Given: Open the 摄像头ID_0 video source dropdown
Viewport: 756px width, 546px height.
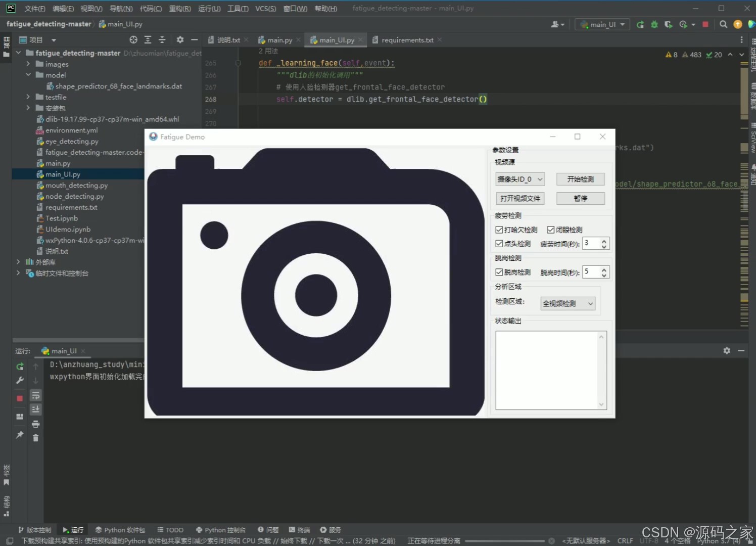Looking at the screenshot, I should click(x=520, y=179).
